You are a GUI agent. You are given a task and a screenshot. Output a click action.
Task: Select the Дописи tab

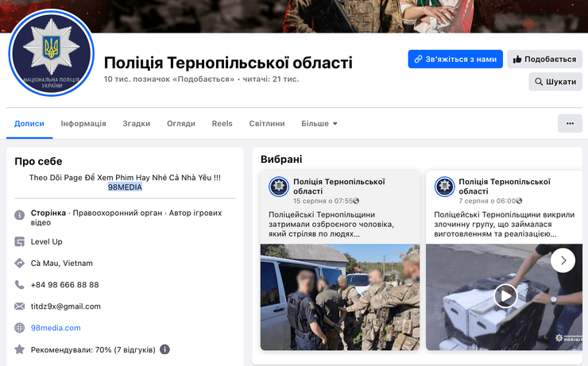pos(29,124)
